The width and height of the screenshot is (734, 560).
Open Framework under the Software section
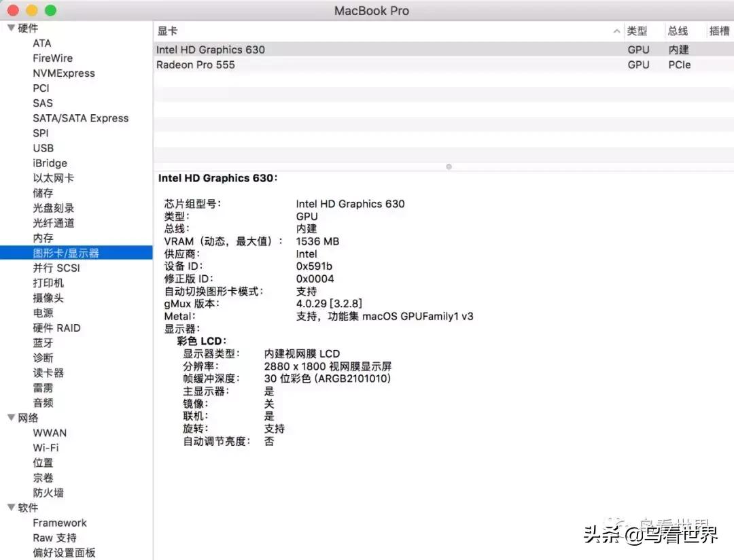click(60, 523)
